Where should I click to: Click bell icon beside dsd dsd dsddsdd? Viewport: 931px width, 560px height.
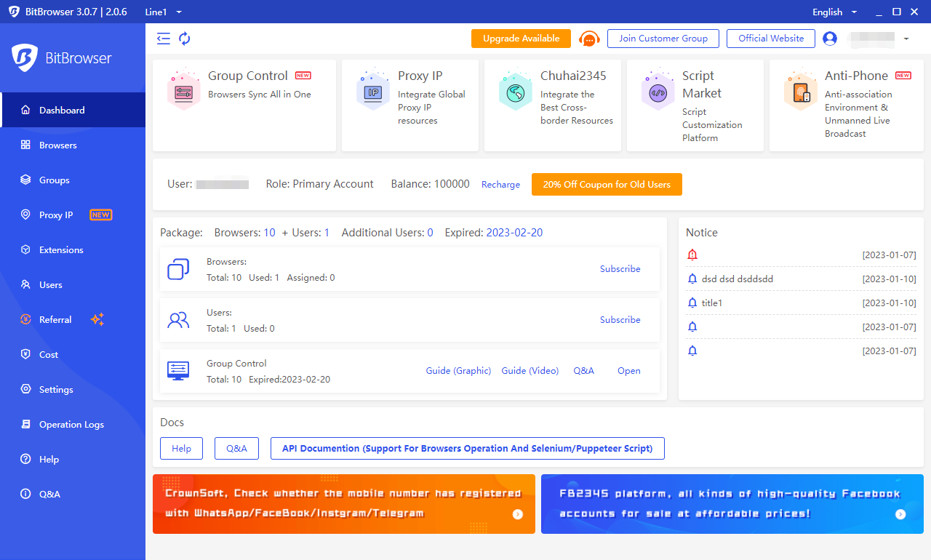(692, 279)
